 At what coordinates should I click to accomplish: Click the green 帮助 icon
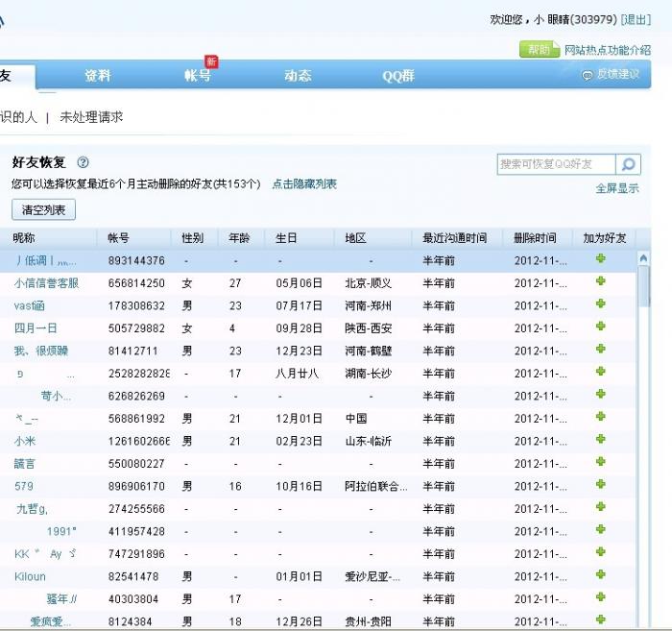(x=540, y=50)
